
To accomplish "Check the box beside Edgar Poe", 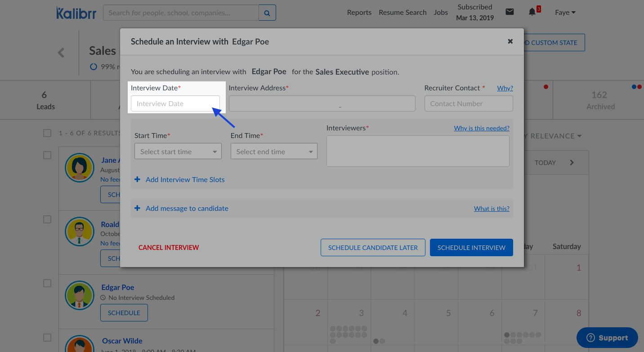I will tap(47, 283).
